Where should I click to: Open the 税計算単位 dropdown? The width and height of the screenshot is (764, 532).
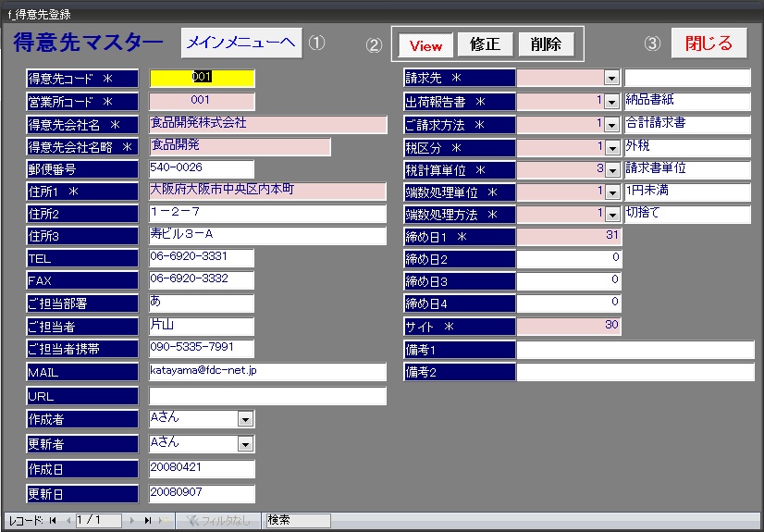coord(611,169)
